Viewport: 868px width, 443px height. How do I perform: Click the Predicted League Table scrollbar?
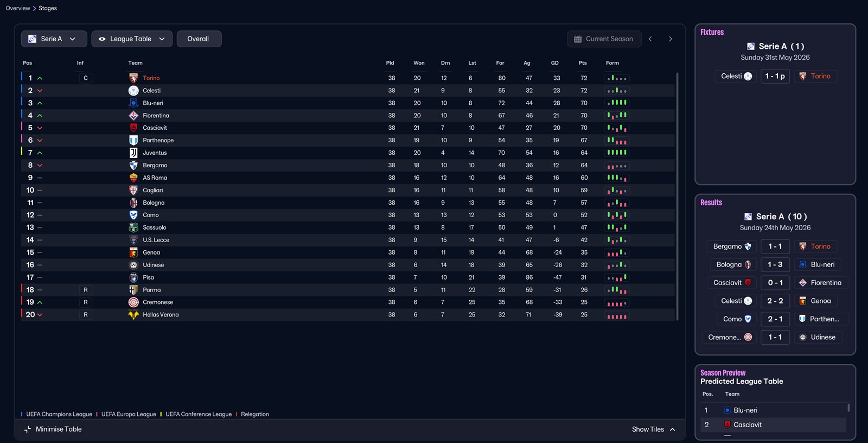click(848, 408)
